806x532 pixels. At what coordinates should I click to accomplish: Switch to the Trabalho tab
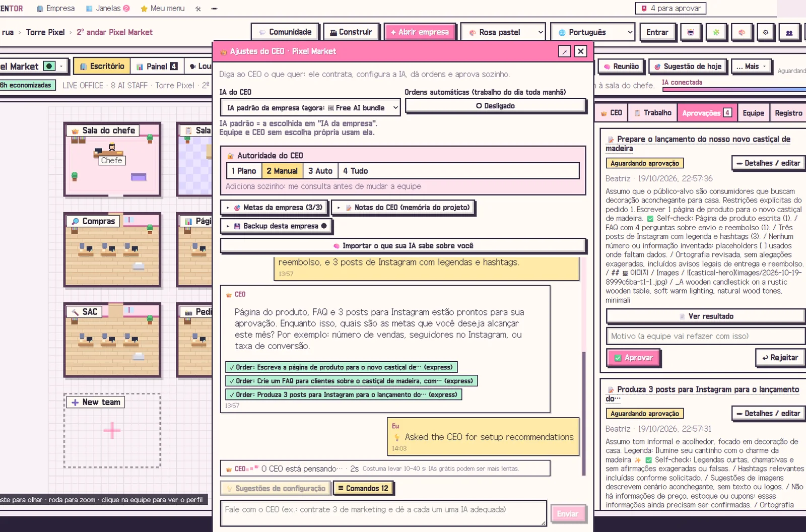tap(652, 113)
